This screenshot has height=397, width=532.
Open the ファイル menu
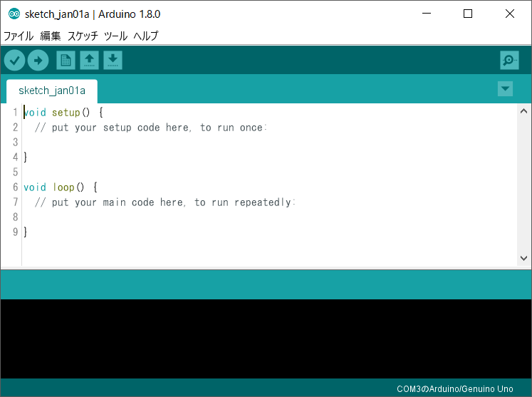(x=19, y=36)
